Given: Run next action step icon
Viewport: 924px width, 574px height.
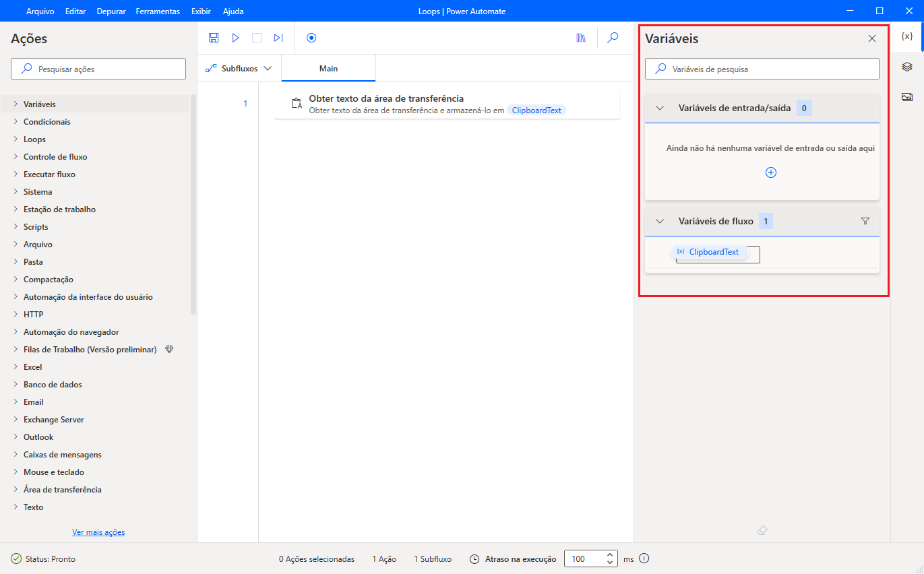Looking at the screenshot, I should pos(278,38).
